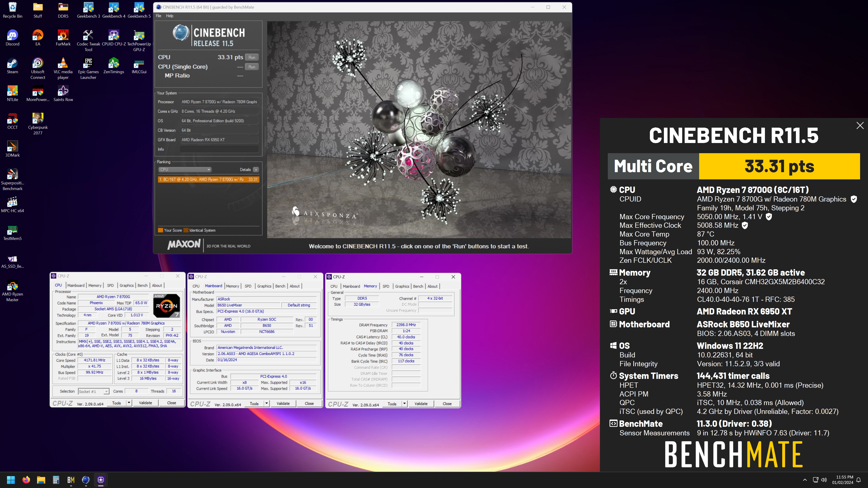Run the CPU Single Core test
The height and width of the screenshot is (488, 868).
252,67
